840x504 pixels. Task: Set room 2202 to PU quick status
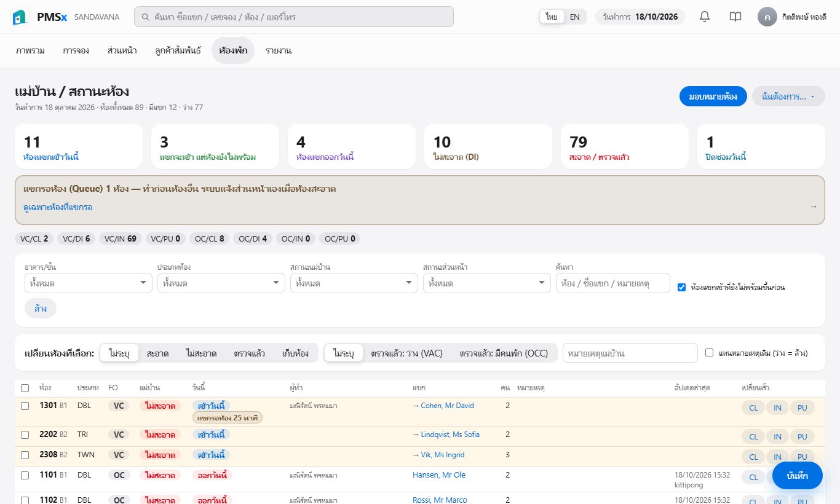[802, 436]
